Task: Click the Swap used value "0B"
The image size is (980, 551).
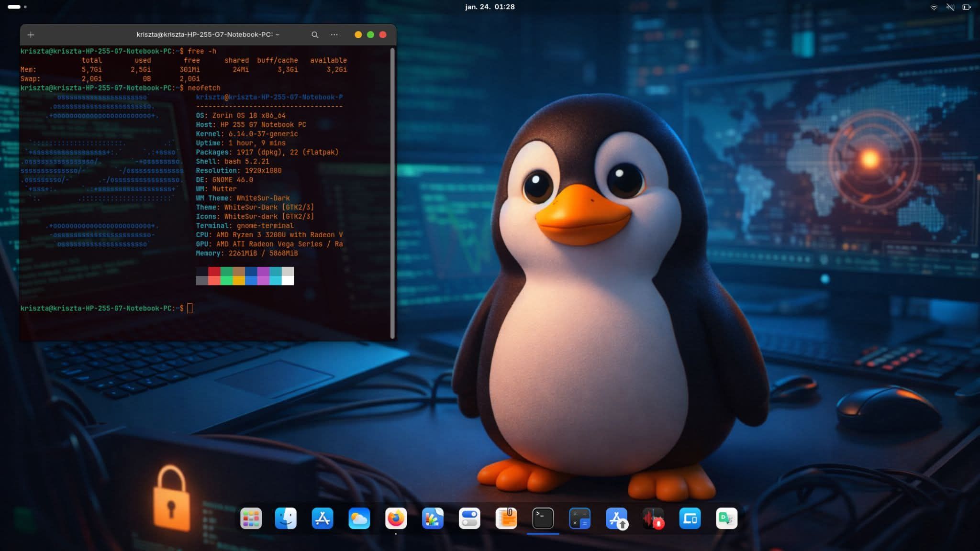Action: 147,79
